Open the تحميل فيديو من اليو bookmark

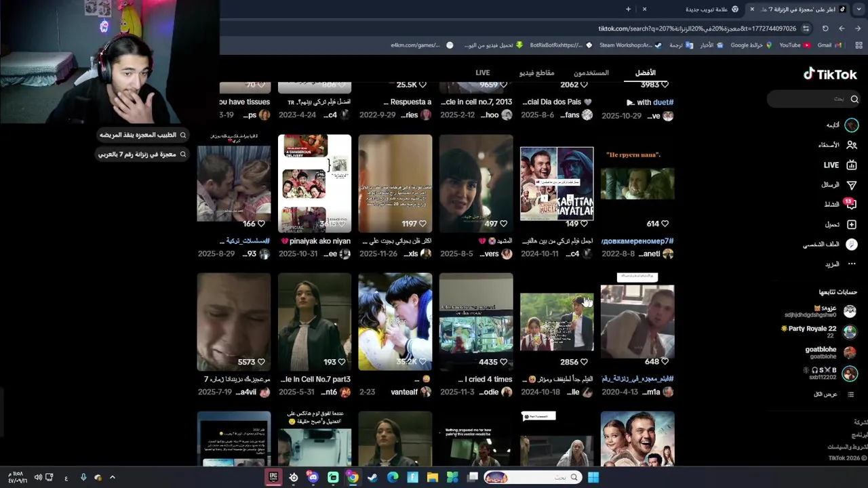click(x=493, y=45)
